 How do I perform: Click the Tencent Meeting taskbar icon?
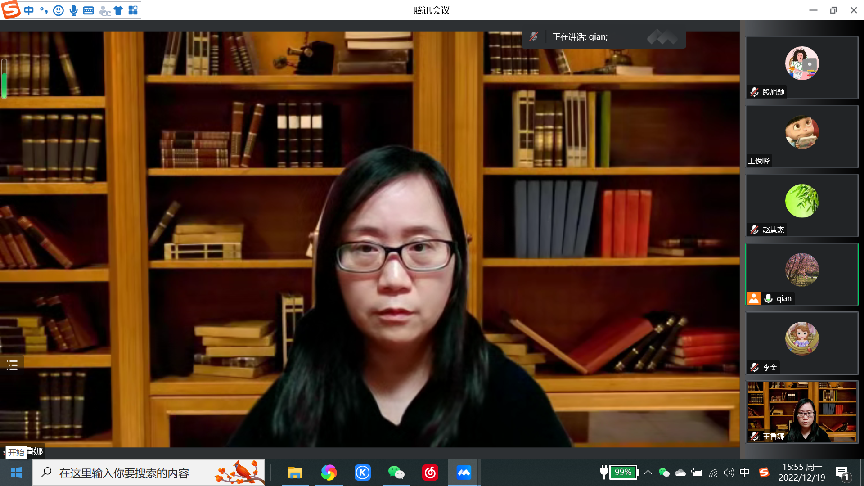coord(464,472)
